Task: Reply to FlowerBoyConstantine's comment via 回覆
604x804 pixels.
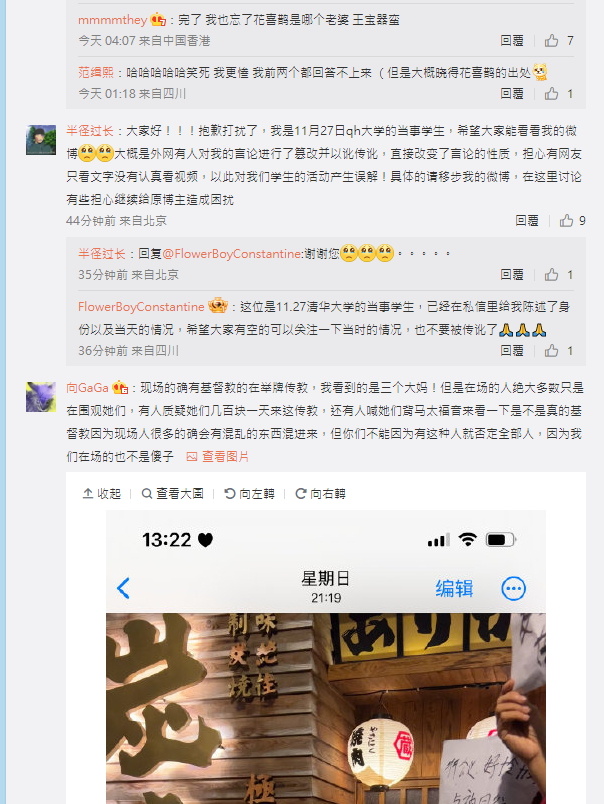Action: [512, 351]
